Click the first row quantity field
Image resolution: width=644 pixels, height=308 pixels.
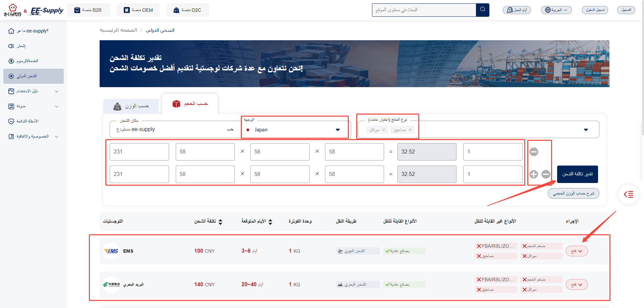[x=493, y=152]
